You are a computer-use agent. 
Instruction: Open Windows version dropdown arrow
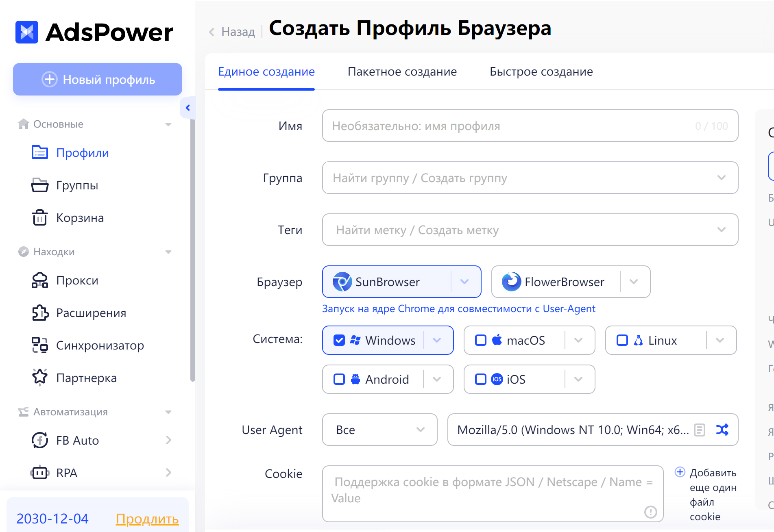click(437, 340)
